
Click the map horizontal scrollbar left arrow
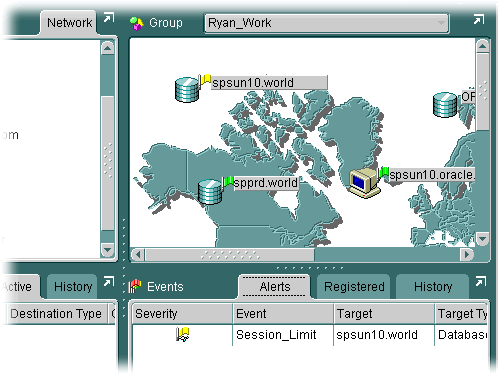pos(138,255)
